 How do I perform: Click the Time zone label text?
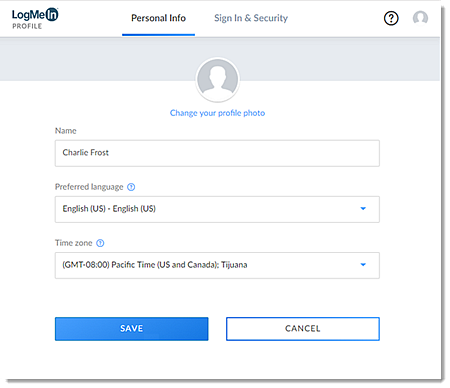74,243
